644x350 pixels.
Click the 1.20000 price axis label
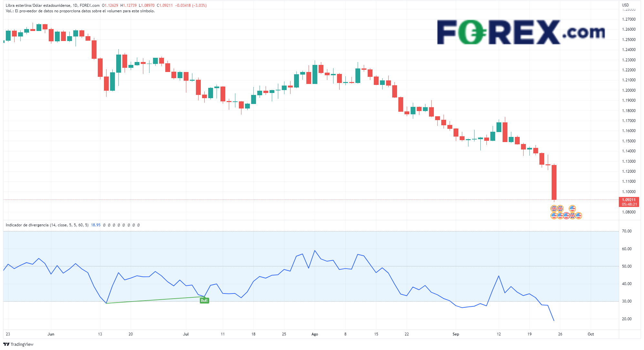(x=629, y=90)
